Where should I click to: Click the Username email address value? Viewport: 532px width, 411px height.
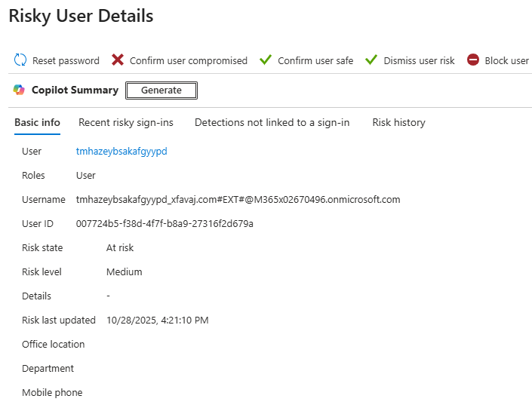tap(238, 199)
